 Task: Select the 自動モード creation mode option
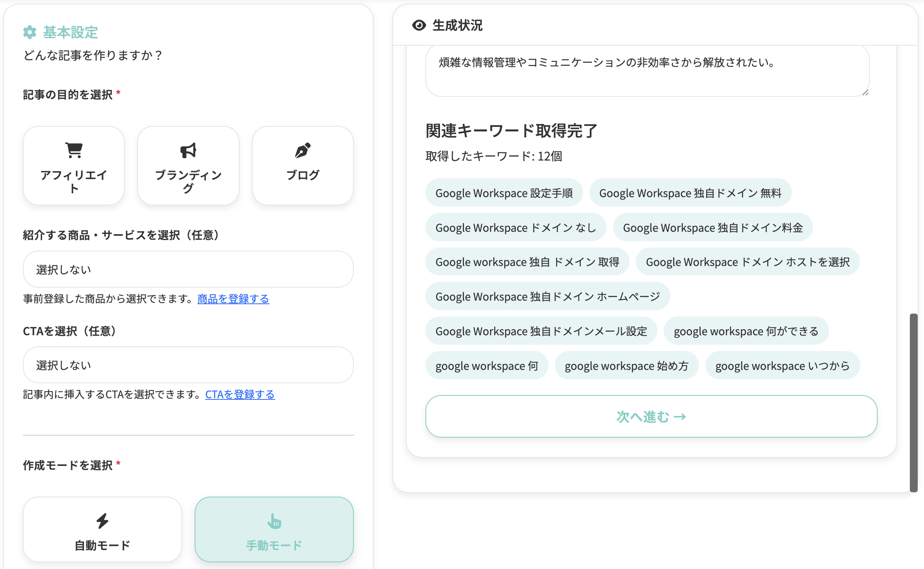pyautogui.click(x=102, y=529)
